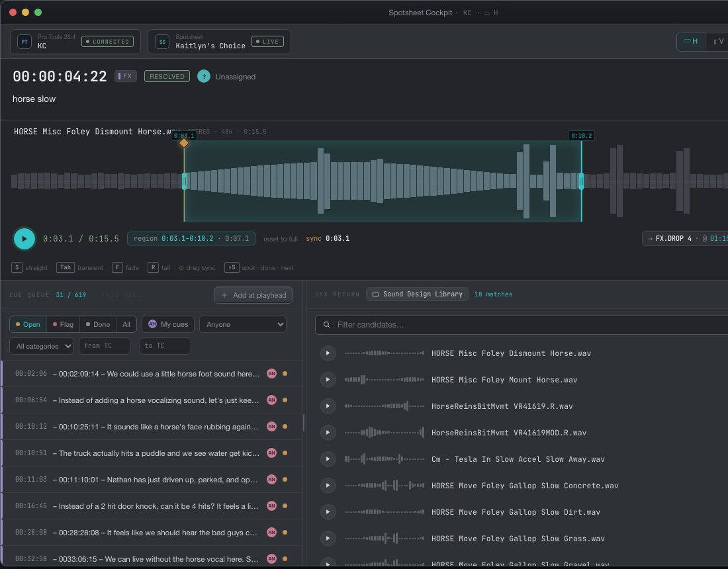Viewport: 728px width, 569px height.
Task: Select the All cue filter
Action: [126, 324]
